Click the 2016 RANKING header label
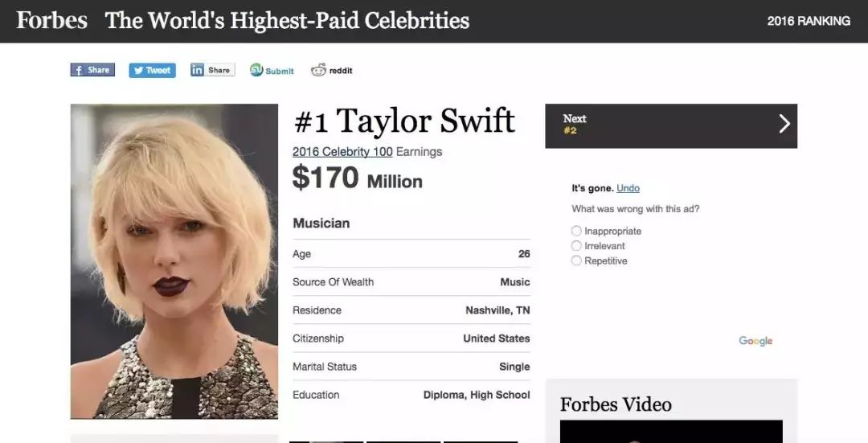This screenshot has width=868, height=443. 809,21
